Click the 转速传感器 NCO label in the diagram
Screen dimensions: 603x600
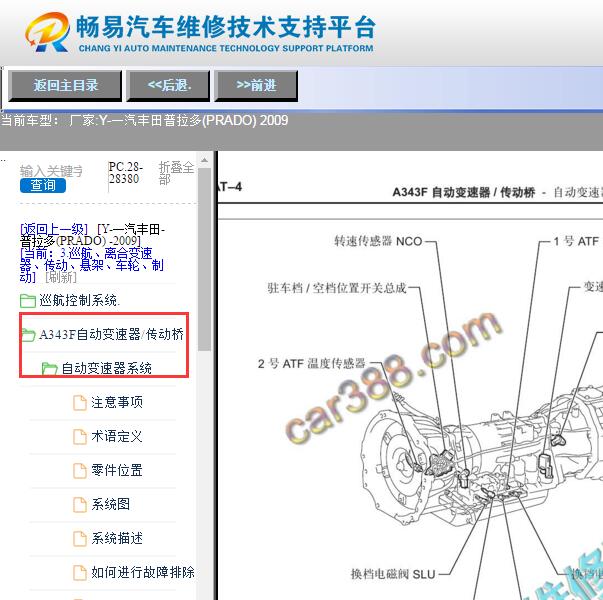[378, 241]
